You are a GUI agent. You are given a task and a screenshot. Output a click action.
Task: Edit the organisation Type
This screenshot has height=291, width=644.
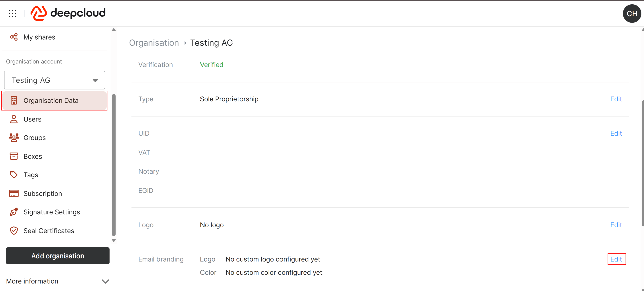[x=616, y=99]
